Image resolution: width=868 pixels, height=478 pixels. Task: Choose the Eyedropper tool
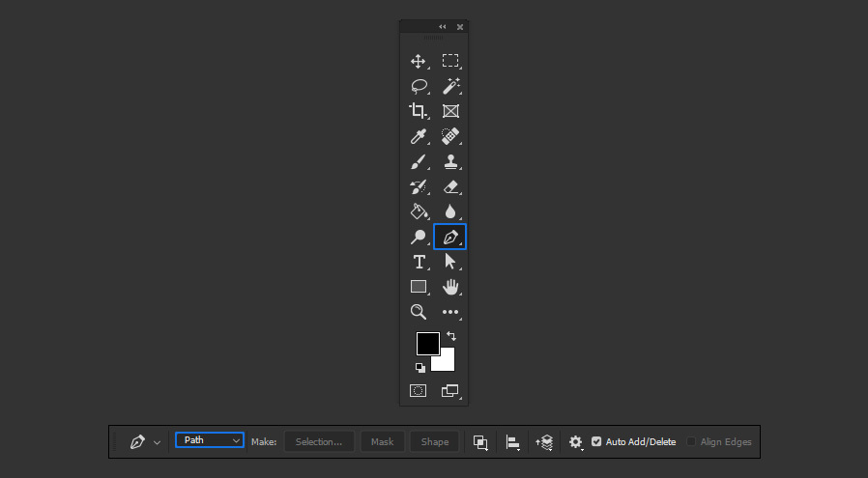coord(418,137)
